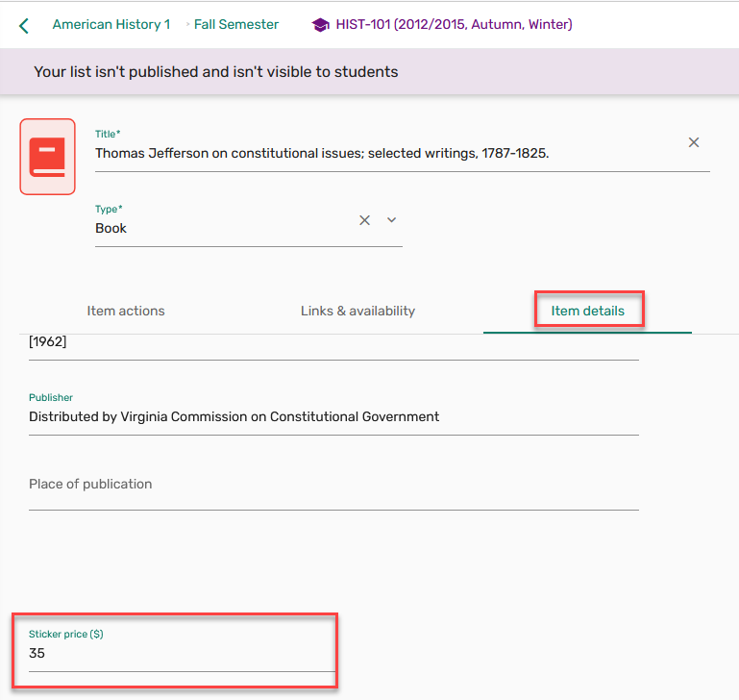Image resolution: width=739 pixels, height=700 pixels.
Task: Click the graduation cap course icon
Action: point(320,25)
